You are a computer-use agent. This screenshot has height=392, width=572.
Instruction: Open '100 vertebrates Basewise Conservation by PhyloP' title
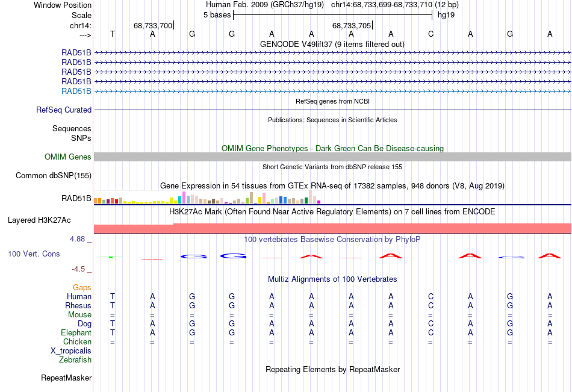pyautogui.click(x=332, y=240)
